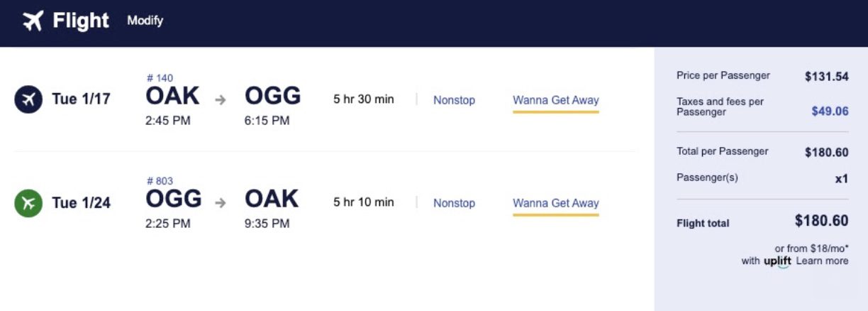Click the green returning flight icon

28,203
